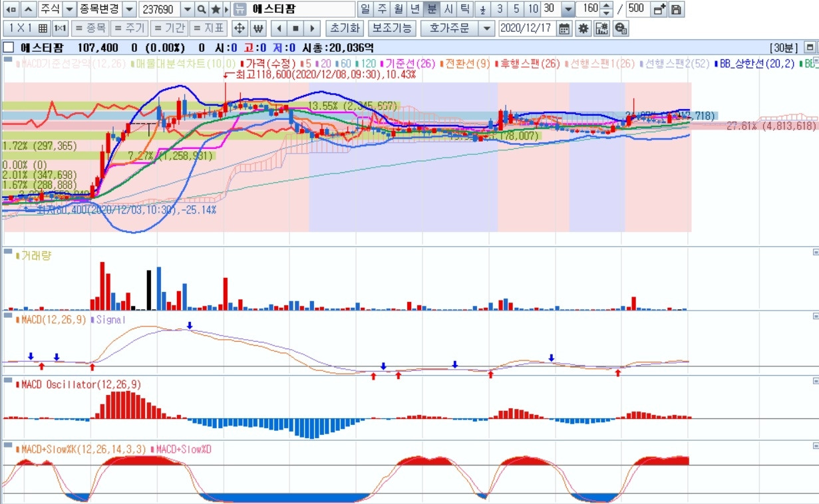The height and width of the screenshot is (504, 819).
Task: Switch to tick (틱) period
Action: click(466, 9)
